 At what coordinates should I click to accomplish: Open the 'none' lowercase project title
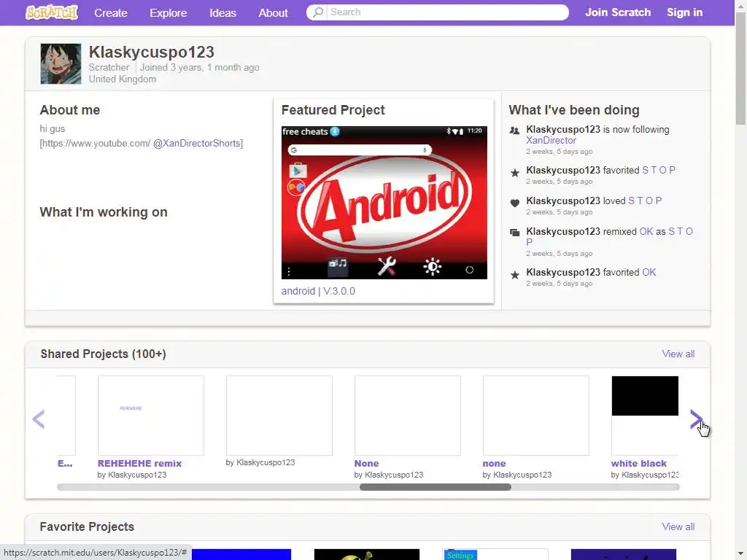[x=494, y=463]
